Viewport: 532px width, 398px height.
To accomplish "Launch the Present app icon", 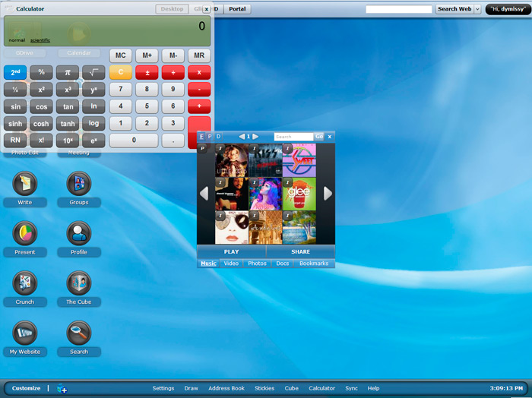I will click(x=25, y=233).
